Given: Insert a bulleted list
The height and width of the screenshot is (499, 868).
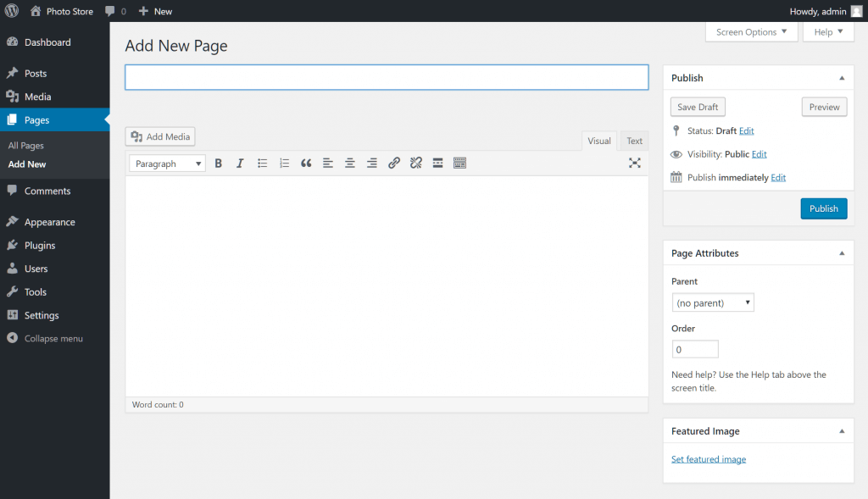Looking at the screenshot, I should pos(262,163).
